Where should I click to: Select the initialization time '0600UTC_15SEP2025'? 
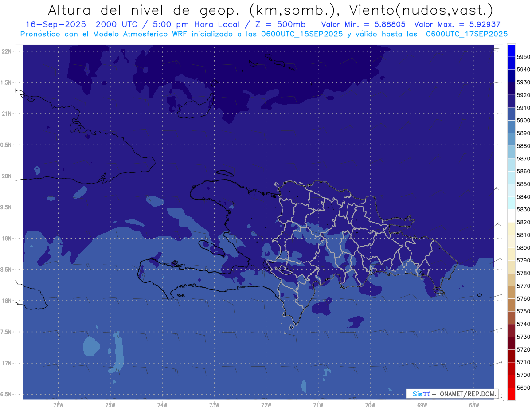pyautogui.click(x=301, y=34)
